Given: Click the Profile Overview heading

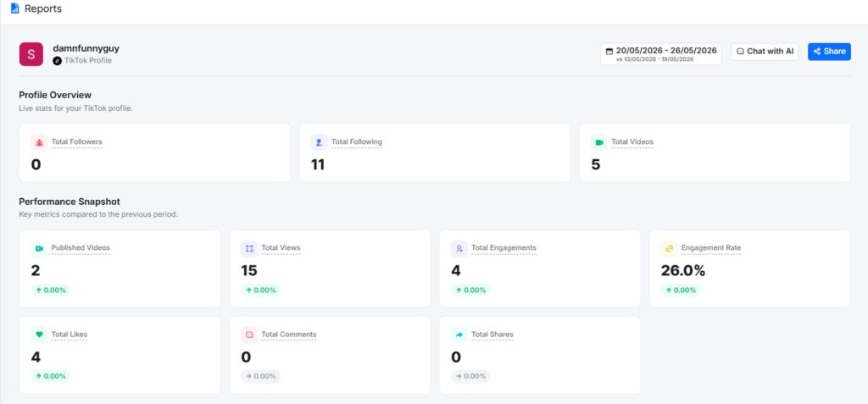Looking at the screenshot, I should click(x=55, y=95).
